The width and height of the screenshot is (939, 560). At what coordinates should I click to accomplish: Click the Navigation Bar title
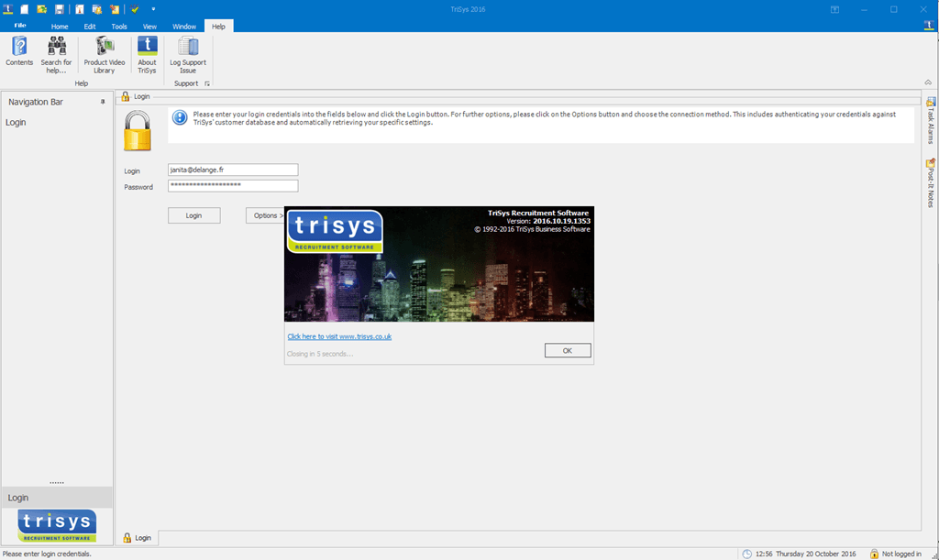point(36,102)
